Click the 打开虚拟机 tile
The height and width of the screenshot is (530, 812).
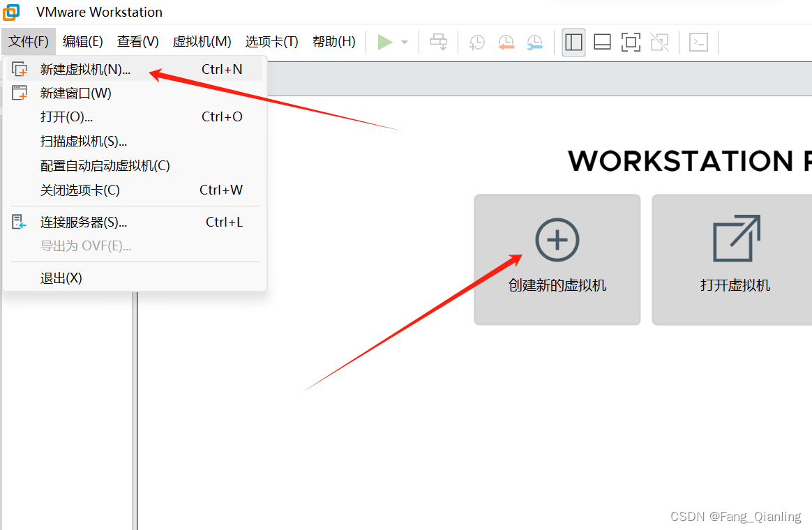pos(732,260)
